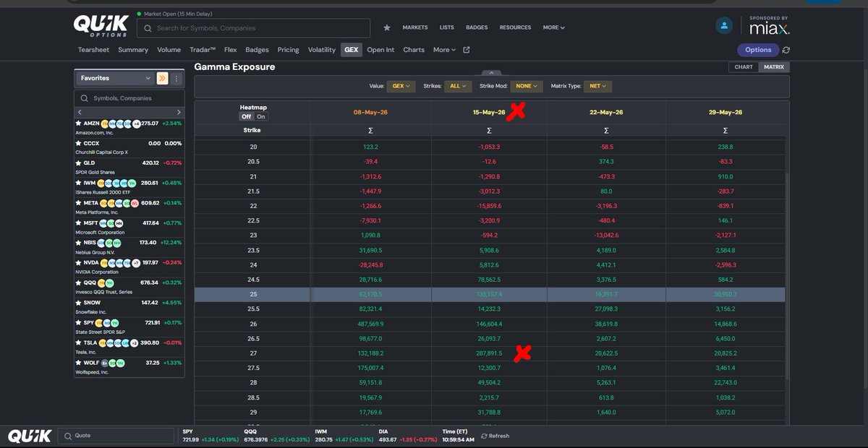Open the three-dot menu in Favorites panel
Screen dimensions: 868x448
176,78
